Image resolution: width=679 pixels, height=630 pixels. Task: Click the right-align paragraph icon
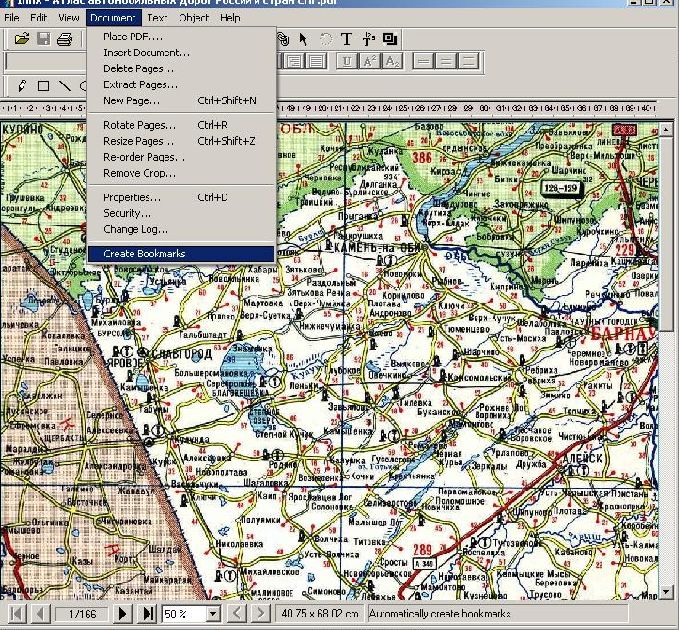point(294,61)
